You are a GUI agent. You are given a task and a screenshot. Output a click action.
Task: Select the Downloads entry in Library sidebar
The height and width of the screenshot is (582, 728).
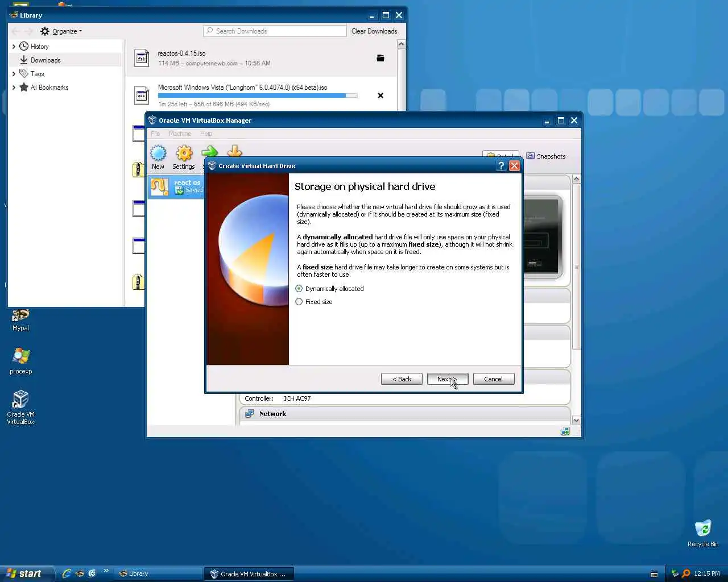[65, 60]
